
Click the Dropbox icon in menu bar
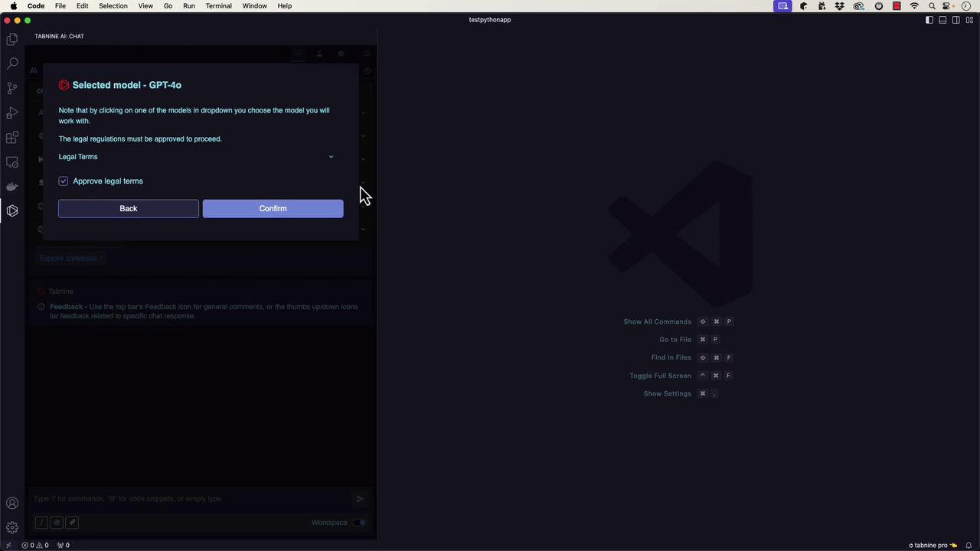pyautogui.click(x=840, y=6)
